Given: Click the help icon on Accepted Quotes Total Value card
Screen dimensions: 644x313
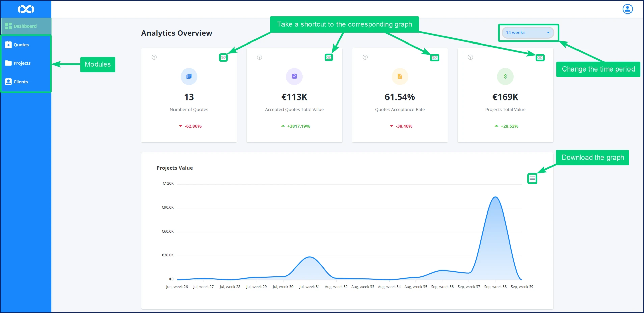Looking at the screenshot, I should point(260,57).
